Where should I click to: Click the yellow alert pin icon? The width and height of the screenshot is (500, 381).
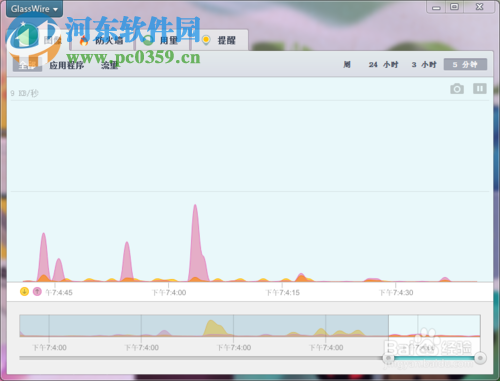[x=206, y=40]
